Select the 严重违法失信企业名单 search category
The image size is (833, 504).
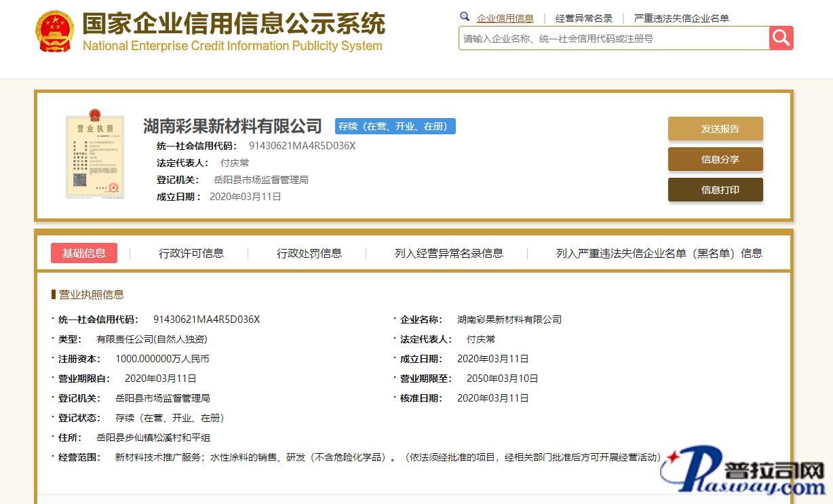pyautogui.click(x=681, y=18)
